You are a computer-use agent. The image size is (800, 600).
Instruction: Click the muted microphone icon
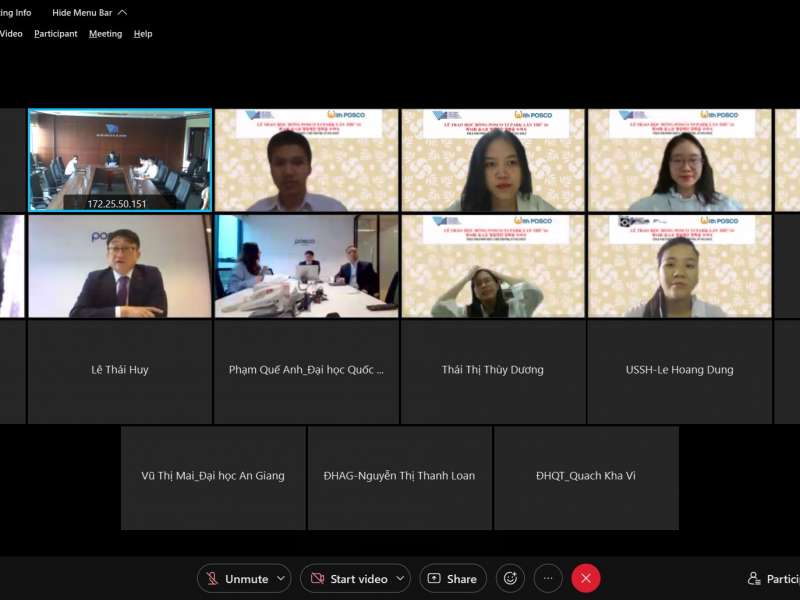click(x=212, y=579)
